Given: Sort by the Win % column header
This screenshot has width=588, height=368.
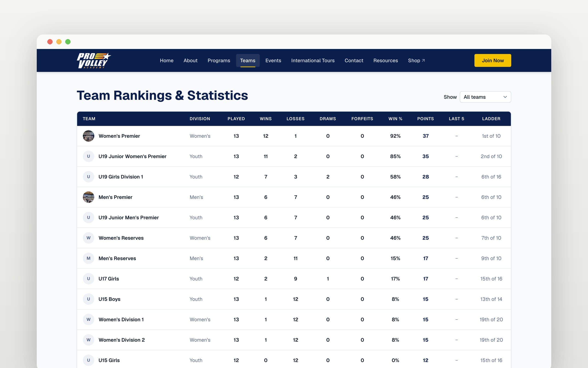Looking at the screenshot, I should click(395, 119).
